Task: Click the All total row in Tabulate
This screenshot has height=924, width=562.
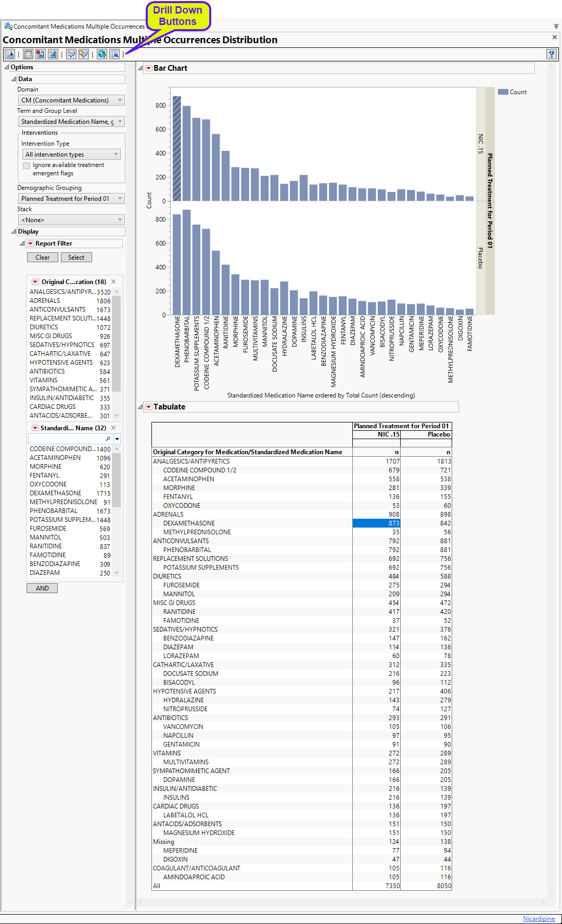Action: pos(302,886)
